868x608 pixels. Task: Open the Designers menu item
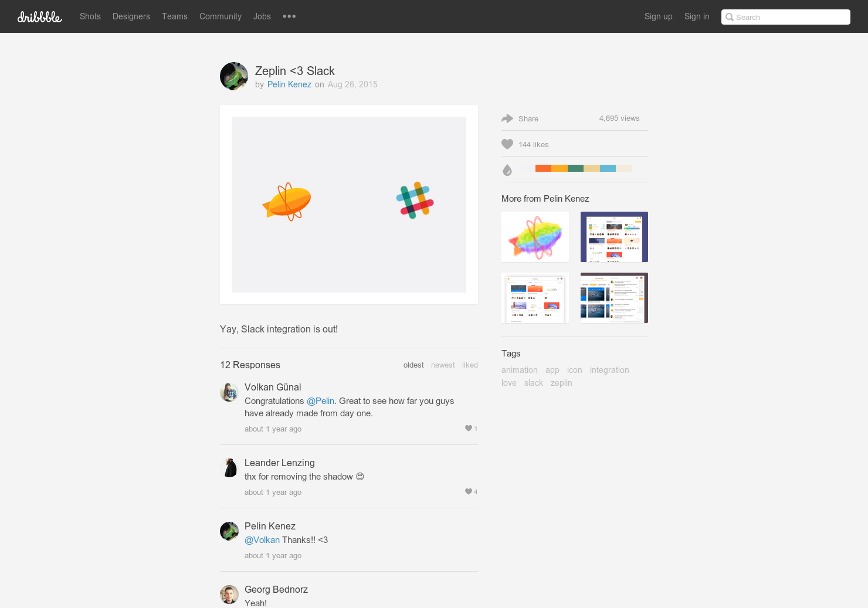(x=131, y=16)
